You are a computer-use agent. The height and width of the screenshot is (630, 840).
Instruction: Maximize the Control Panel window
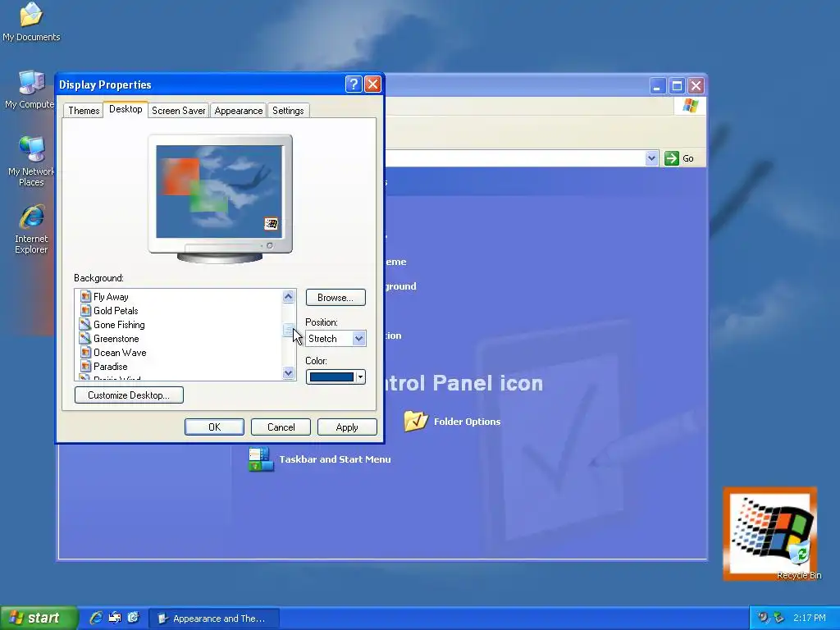pyautogui.click(x=677, y=85)
